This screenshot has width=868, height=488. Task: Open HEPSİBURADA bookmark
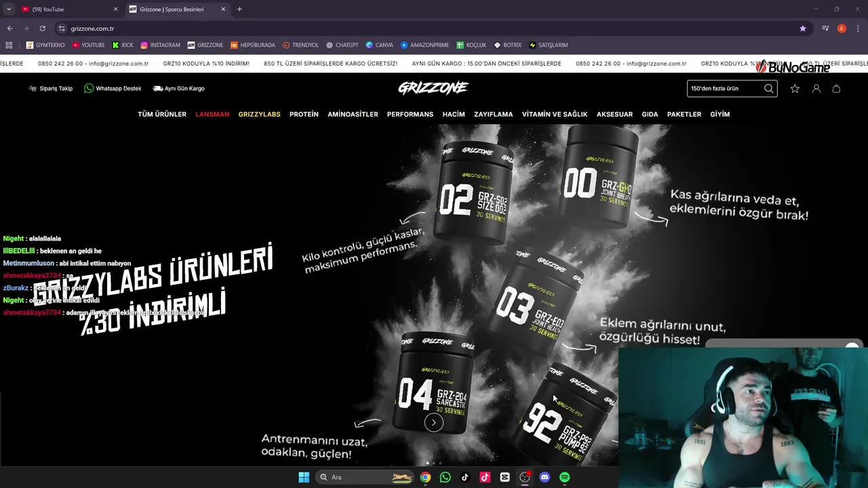(253, 45)
